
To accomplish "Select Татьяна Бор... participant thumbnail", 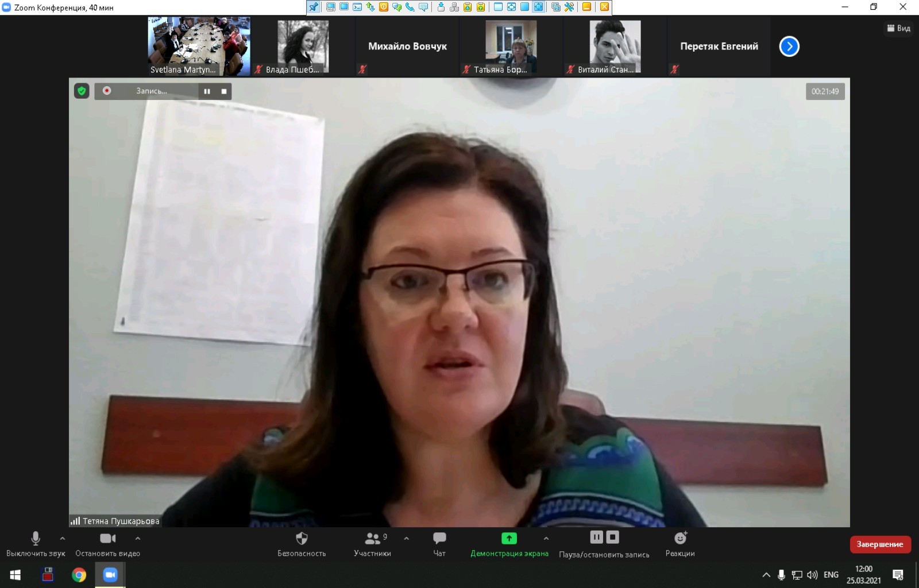I will point(511,47).
